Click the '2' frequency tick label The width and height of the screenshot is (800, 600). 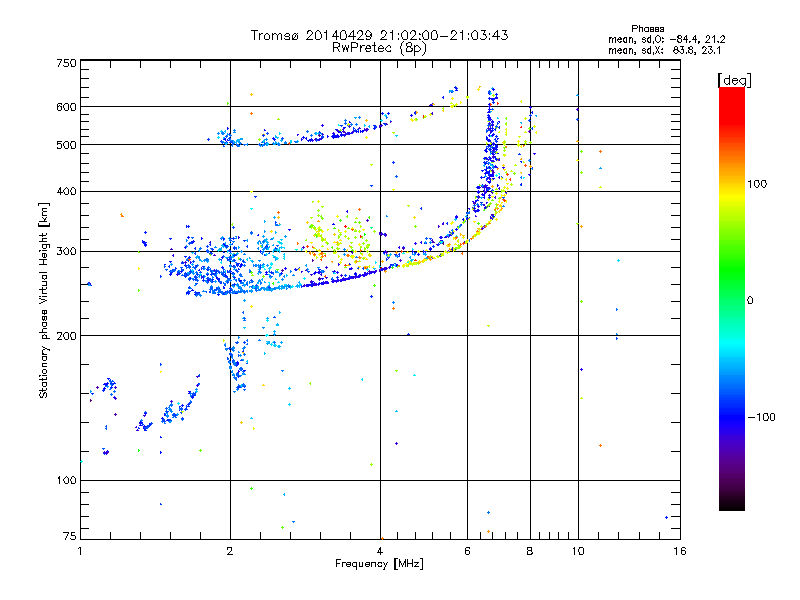[x=230, y=551]
